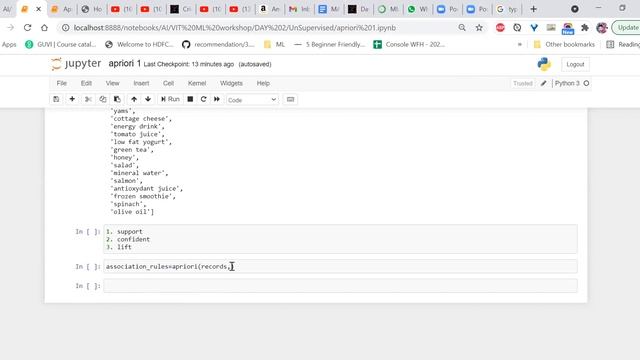Open the Help menu
Viewport: 640px width, 360px height.
pos(263,83)
